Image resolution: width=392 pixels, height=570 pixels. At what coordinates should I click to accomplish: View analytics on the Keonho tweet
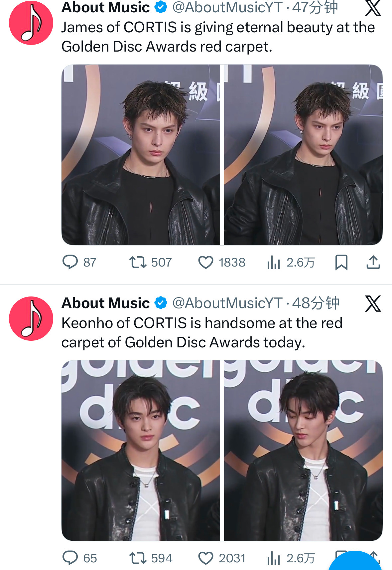coord(274,558)
